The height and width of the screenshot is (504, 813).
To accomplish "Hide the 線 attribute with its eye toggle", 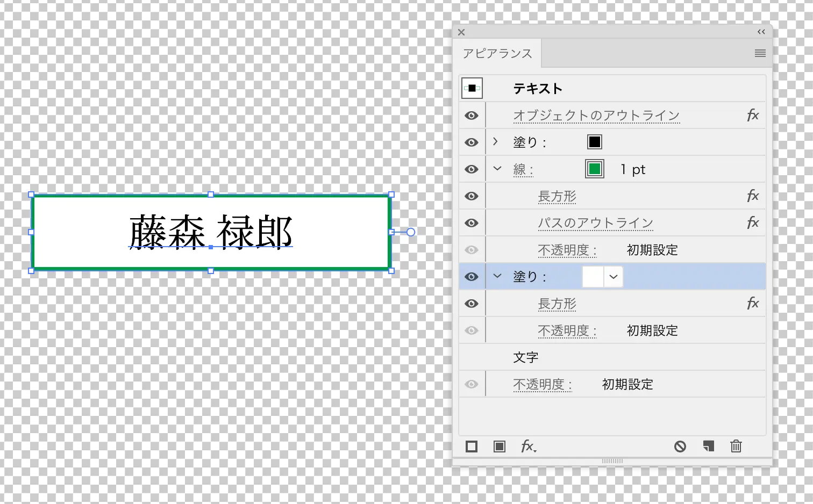I will click(472, 169).
